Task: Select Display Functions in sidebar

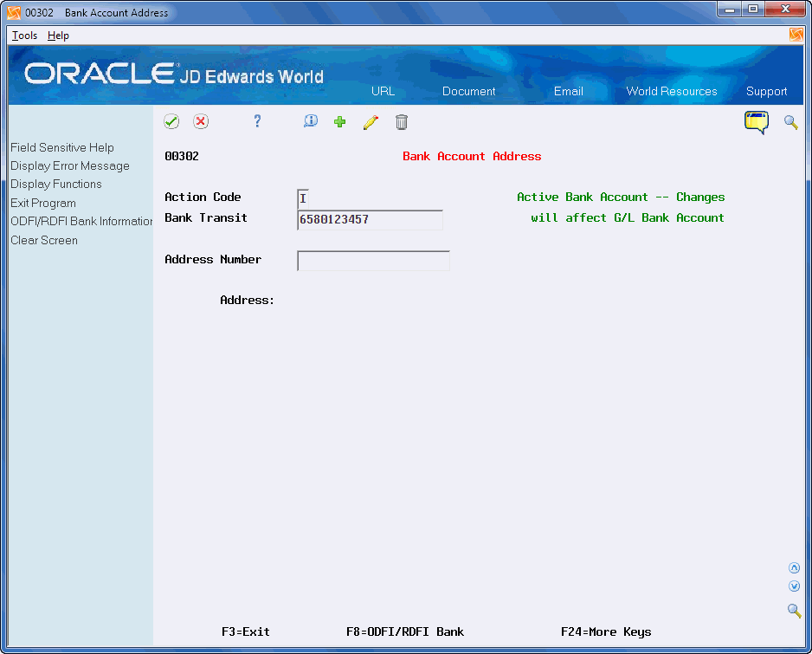Action: coord(56,184)
